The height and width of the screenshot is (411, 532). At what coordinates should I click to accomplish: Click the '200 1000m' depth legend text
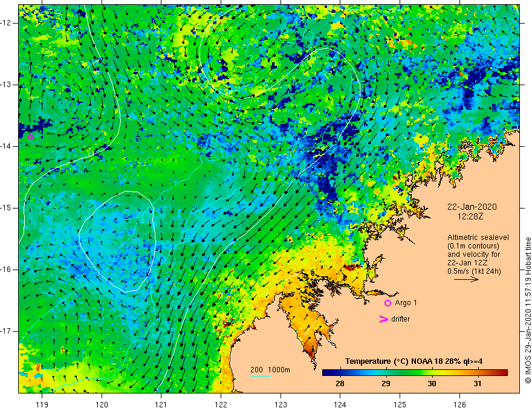click(270, 370)
